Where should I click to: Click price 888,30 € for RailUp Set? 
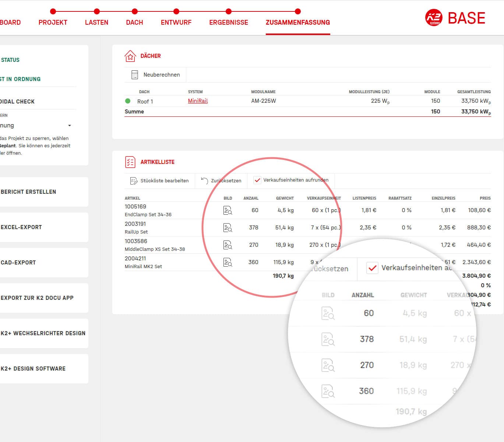pyautogui.click(x=479, y=228)
